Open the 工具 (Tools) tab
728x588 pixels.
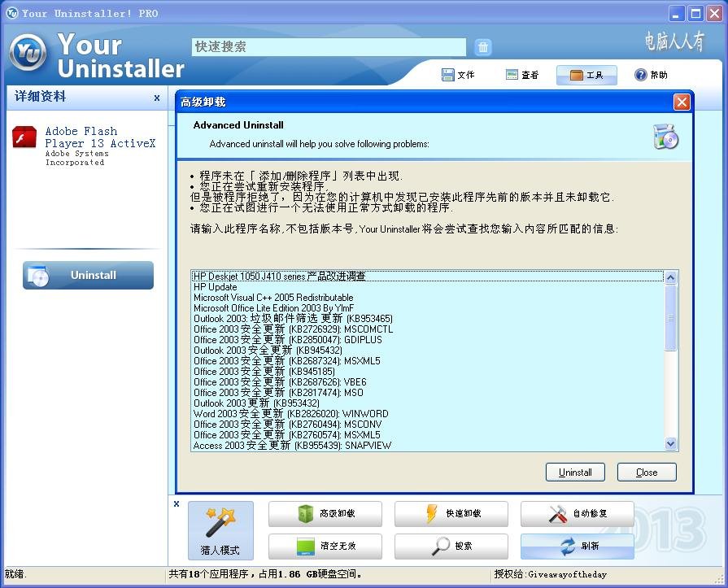point(586,74)
